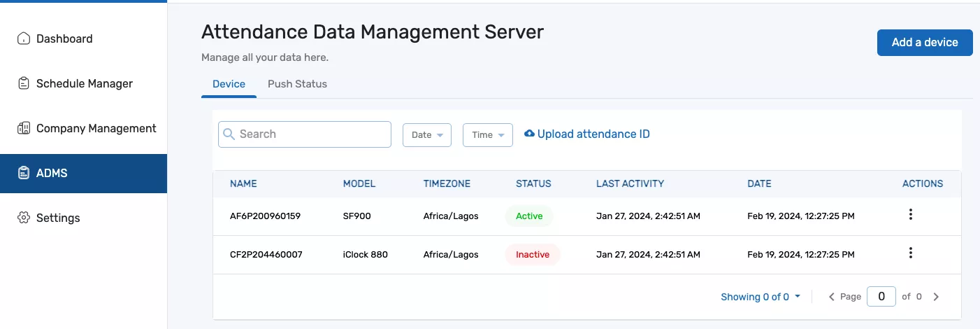Go to previous page arrow

(x=831, y=297)
